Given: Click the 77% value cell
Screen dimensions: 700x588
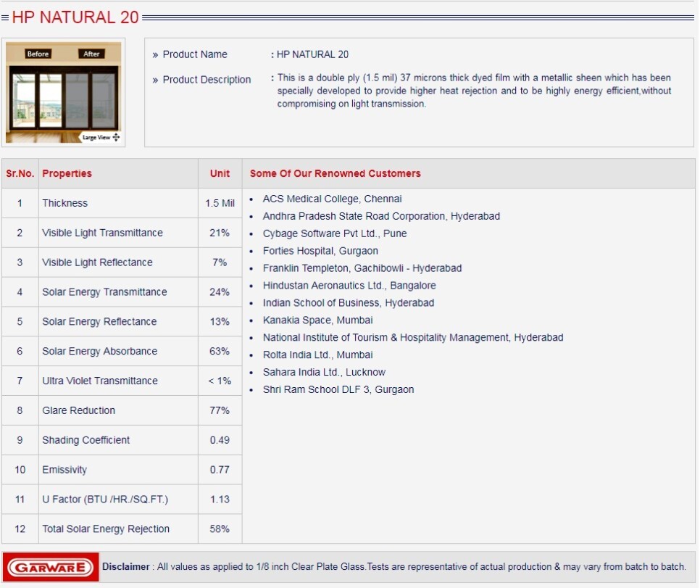Looking at the screenshot, I should [x=220, y=410].
